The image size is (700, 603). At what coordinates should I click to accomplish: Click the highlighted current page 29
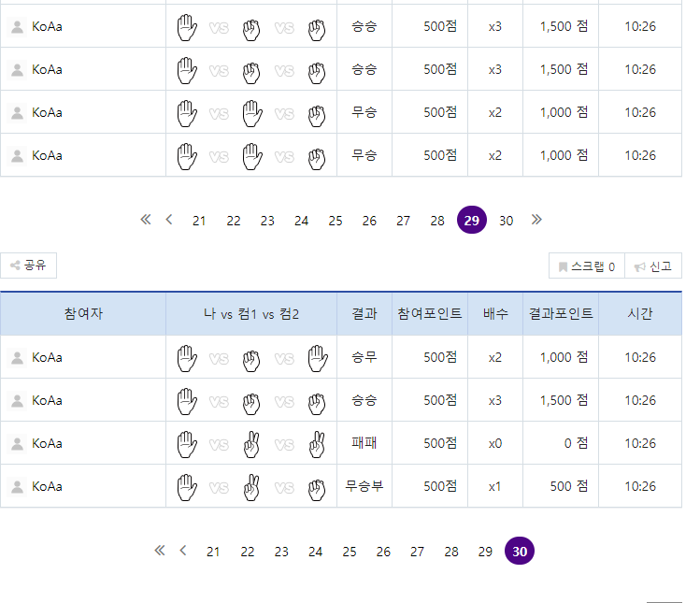(x=472, y=221)
